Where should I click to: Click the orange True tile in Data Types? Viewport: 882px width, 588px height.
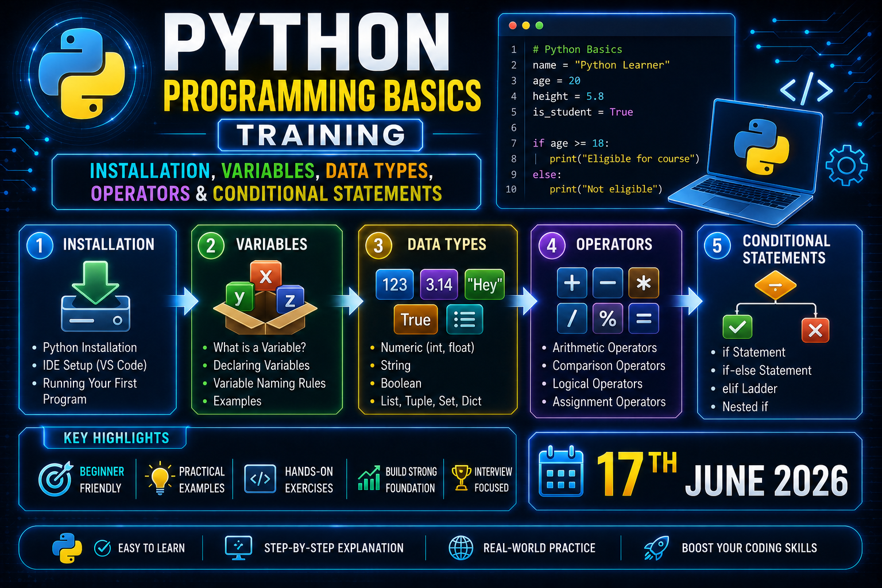416,319
